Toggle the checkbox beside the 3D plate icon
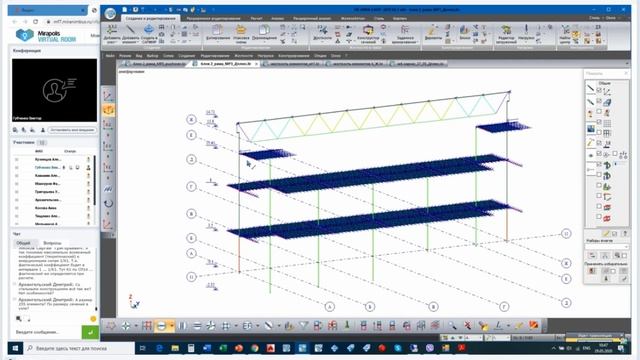 point(599,101)
